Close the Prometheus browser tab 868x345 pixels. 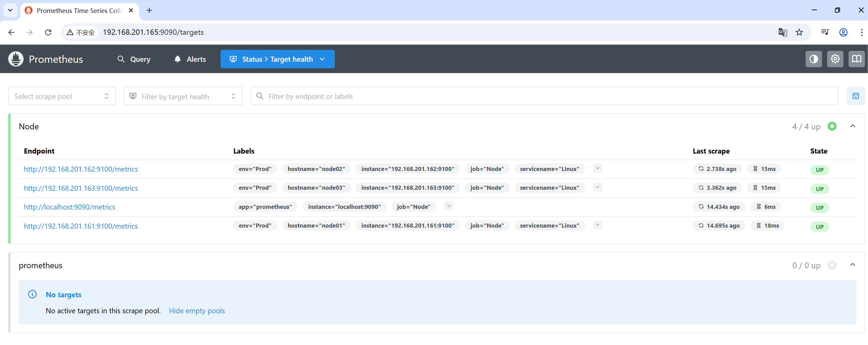[131, 10]
